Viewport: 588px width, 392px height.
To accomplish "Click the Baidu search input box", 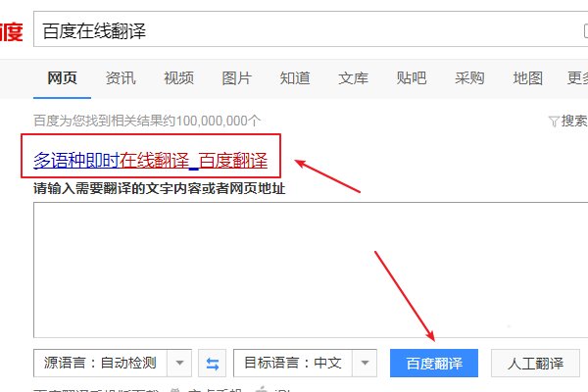I will pos(311,29).
